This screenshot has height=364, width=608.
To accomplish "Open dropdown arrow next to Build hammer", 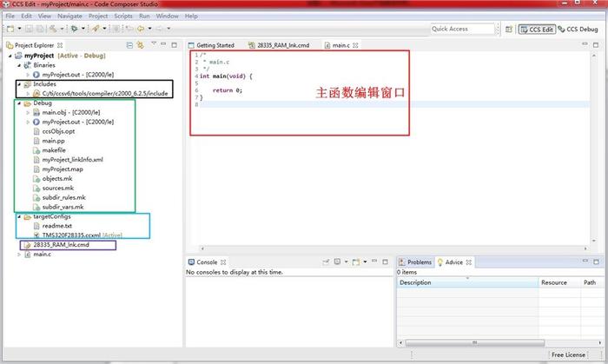I will pyautogui.click(x=62, y=29).
